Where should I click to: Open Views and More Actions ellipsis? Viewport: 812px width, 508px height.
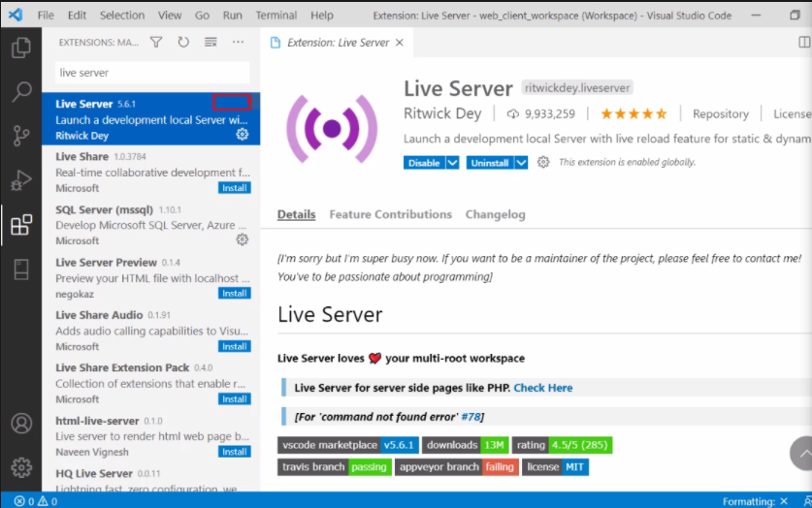pos(238,42)
